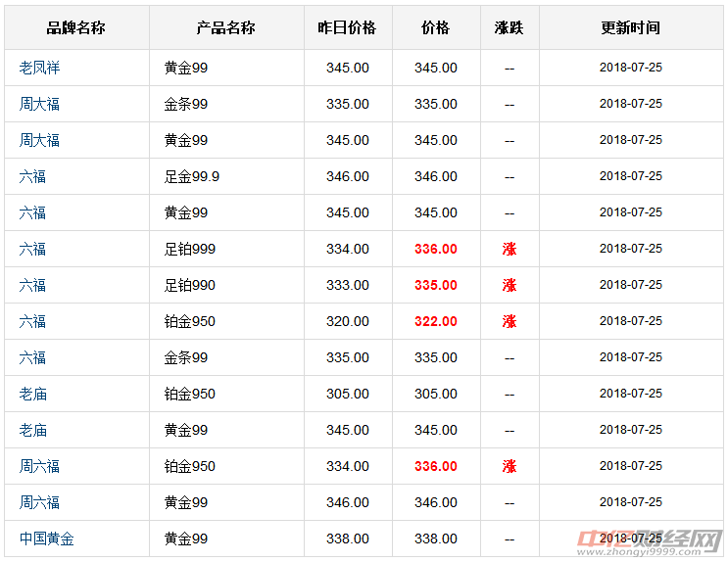Click yesterday price 338.00 for 中国黄金
Viewport: 728px width, 562px height.
[x=348, y=539]
